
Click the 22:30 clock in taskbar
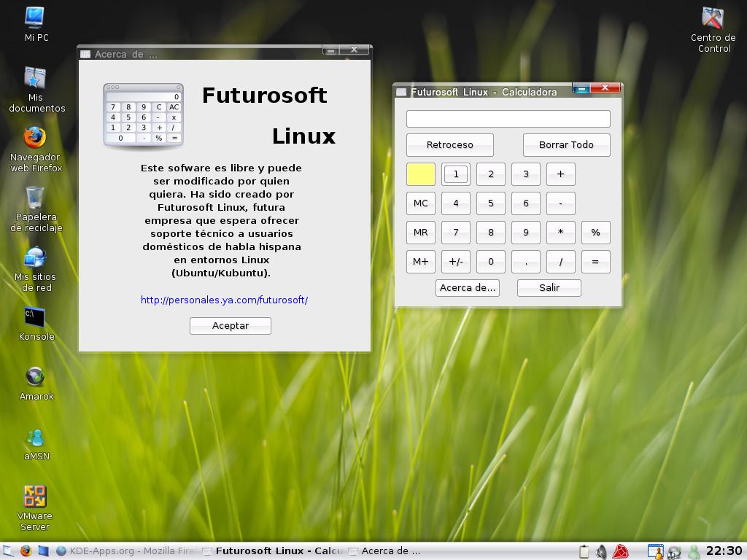click(724, 551)
